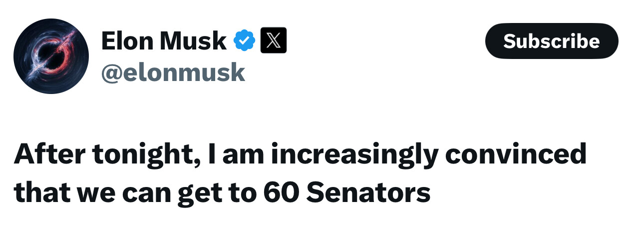Click the word "increasingly" in the post

point(353,156)
